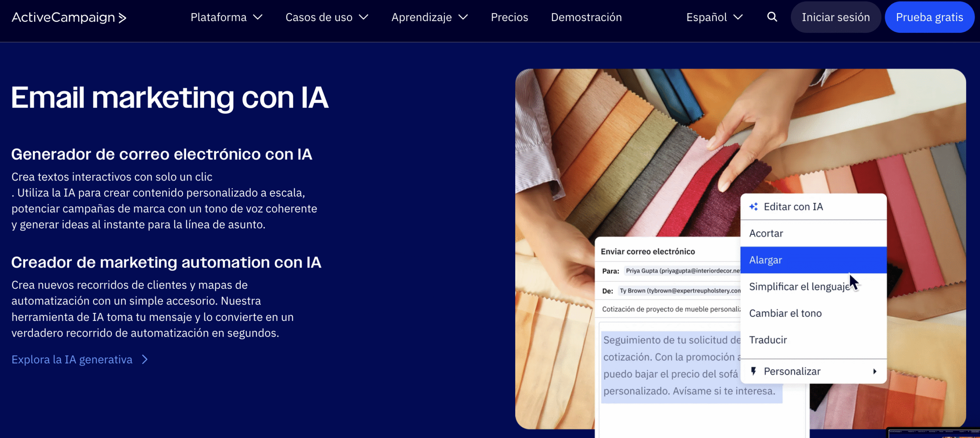The image size is (980, 438).
Task: Click the lightning icon next to Personalizar
Action: tap(754, 370)
